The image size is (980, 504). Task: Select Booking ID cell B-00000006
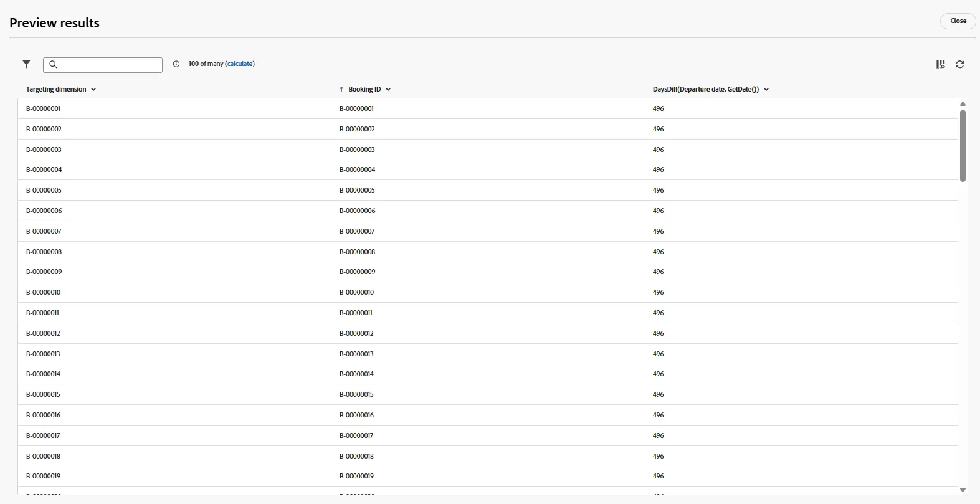tap(358, 211)
